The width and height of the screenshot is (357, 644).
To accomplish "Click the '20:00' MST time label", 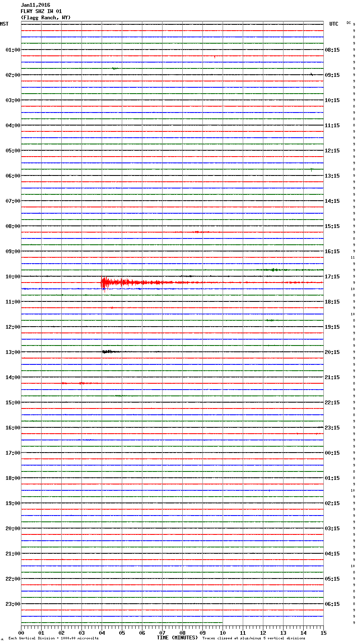I will click(13, 529).
